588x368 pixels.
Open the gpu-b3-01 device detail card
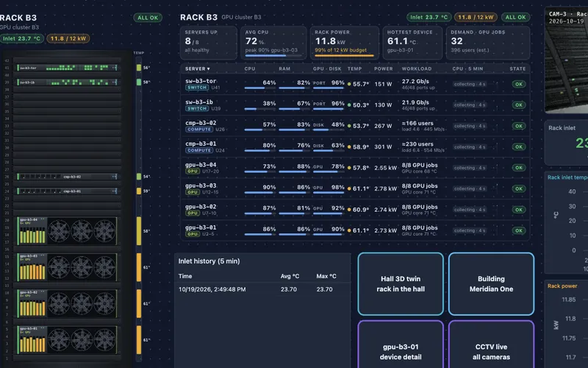click(x=401, y=344)
